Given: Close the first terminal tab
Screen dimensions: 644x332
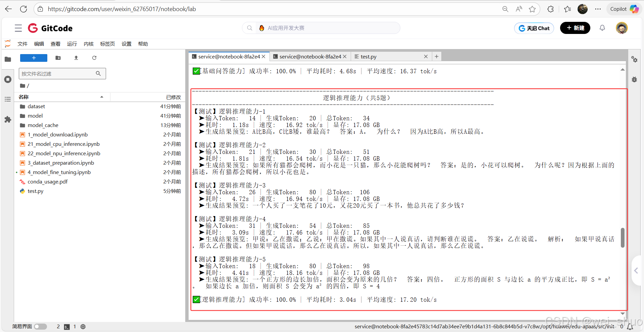Looking at the screenshot, I should [x=264, y=56].
